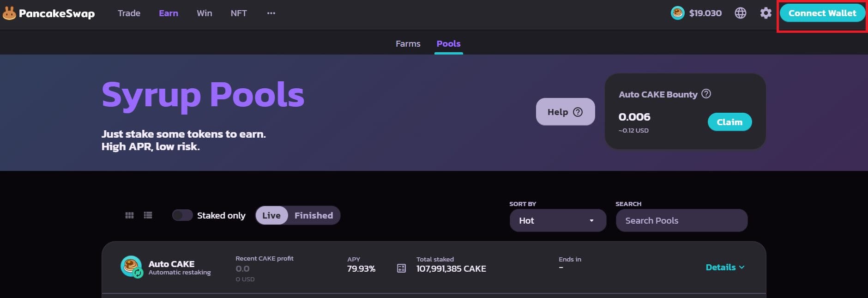This screenshot has width=868, height=298.
Task: Open the three-dot more menu
Action: coord(271,13)
